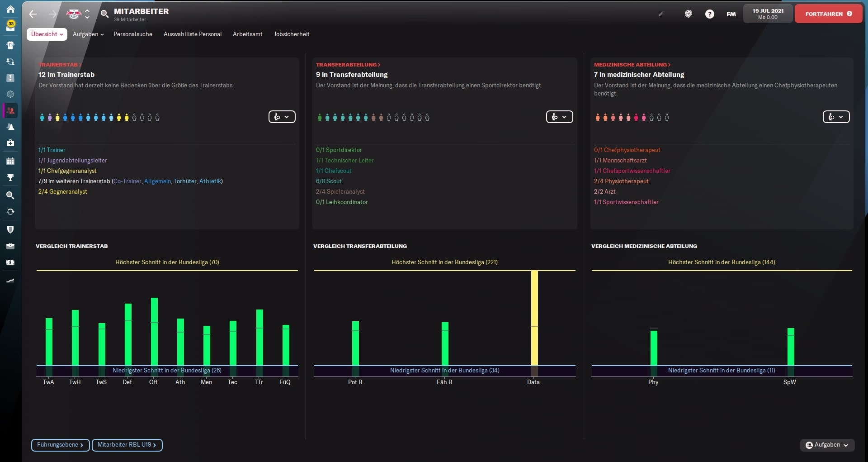Click the back arrow navigation button

pos(33,14)
